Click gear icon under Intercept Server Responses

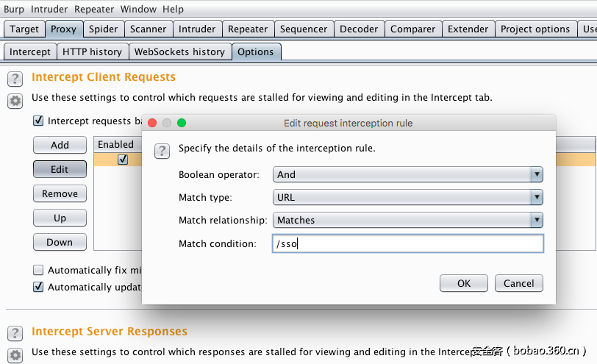15,355
